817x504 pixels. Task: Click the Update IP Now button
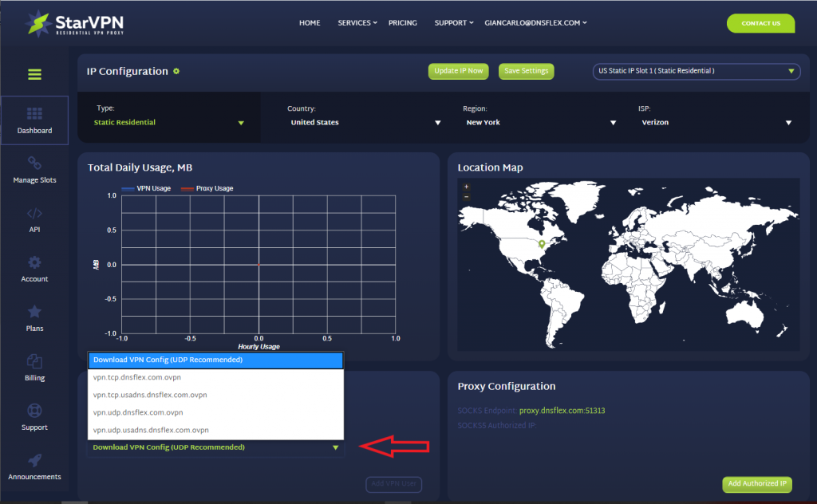coord(458,71)
